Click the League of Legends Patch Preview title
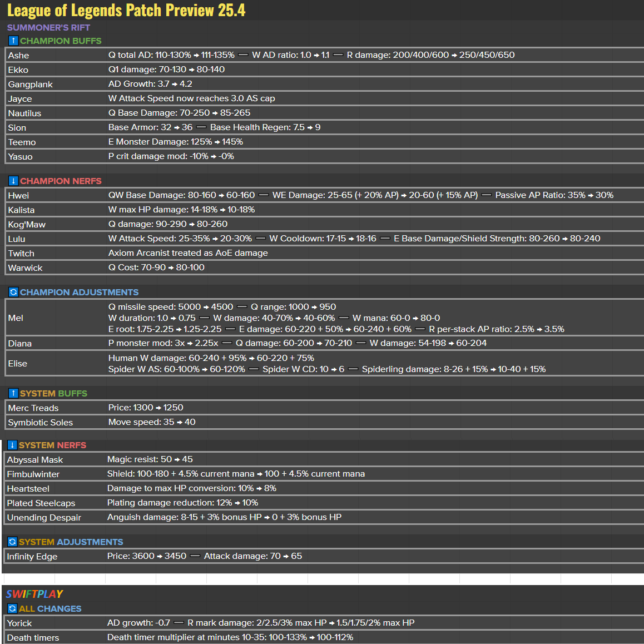 point(126,10)
